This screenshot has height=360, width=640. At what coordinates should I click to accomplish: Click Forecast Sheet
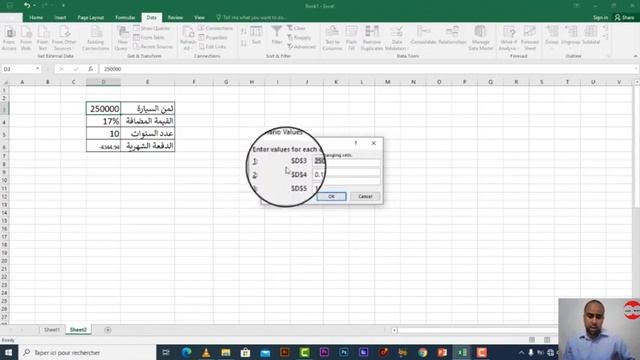pyautogui.click(x=530, y=38)
